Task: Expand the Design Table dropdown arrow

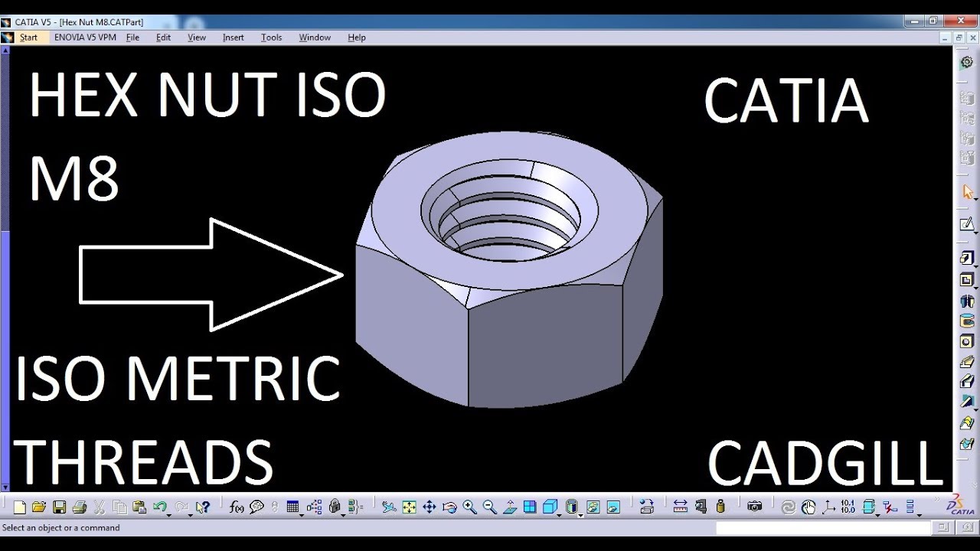Action: point(302,515)
